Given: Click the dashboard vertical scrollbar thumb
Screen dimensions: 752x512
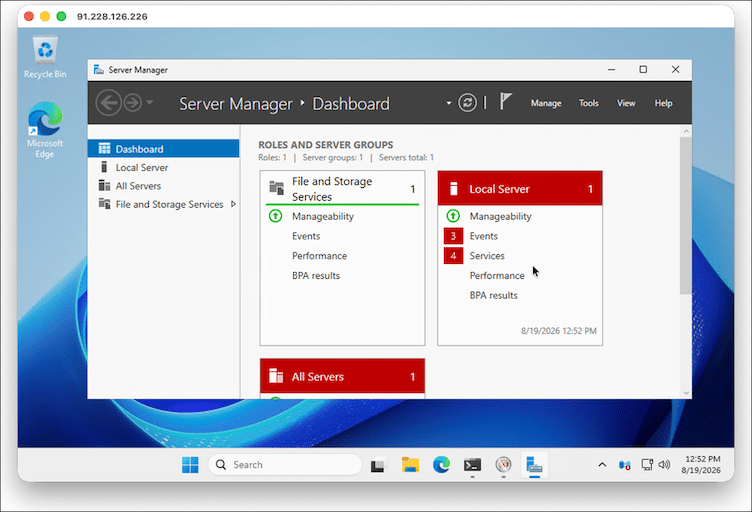Looking at the screenshot, I should (686, 215).
